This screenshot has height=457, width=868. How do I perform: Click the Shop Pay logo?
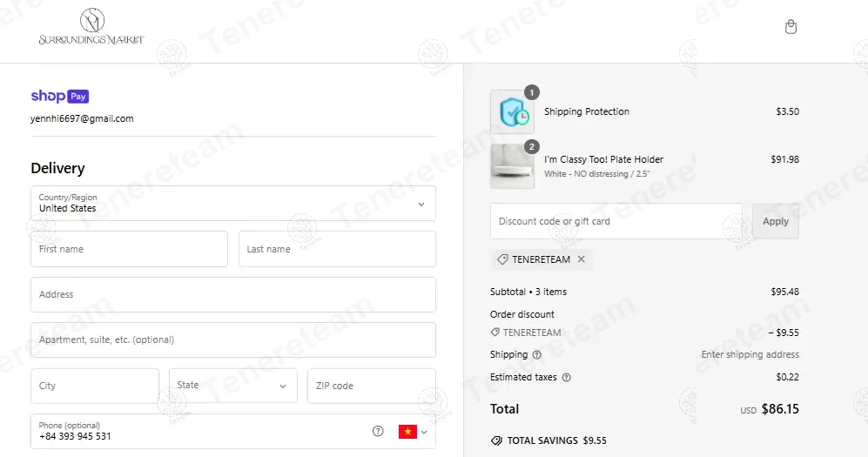60,97
